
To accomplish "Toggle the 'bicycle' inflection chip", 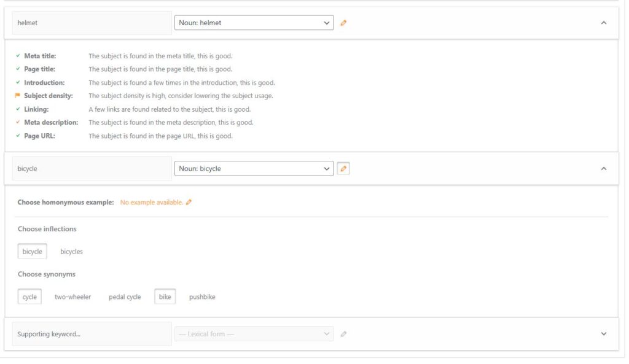I will 32,251.
